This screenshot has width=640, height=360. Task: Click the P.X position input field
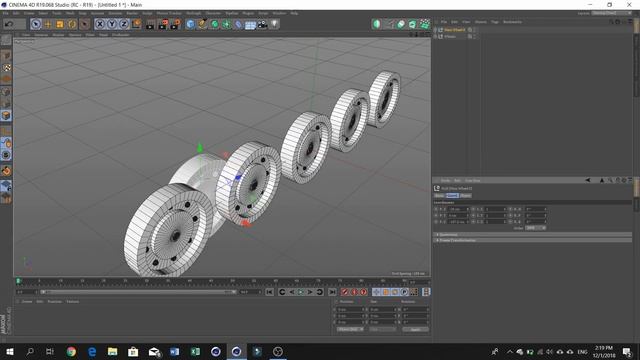(458, 209)
